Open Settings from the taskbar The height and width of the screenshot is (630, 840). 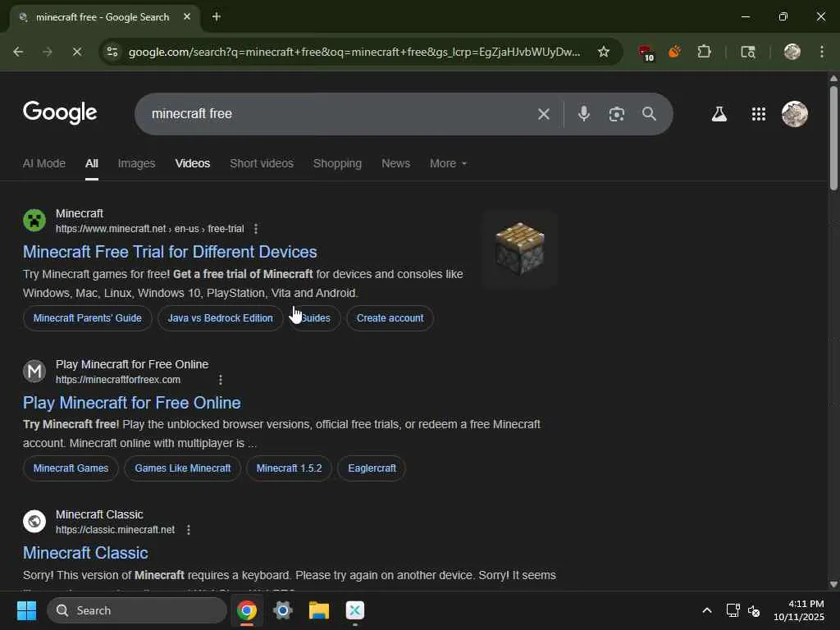coord(283,610)
